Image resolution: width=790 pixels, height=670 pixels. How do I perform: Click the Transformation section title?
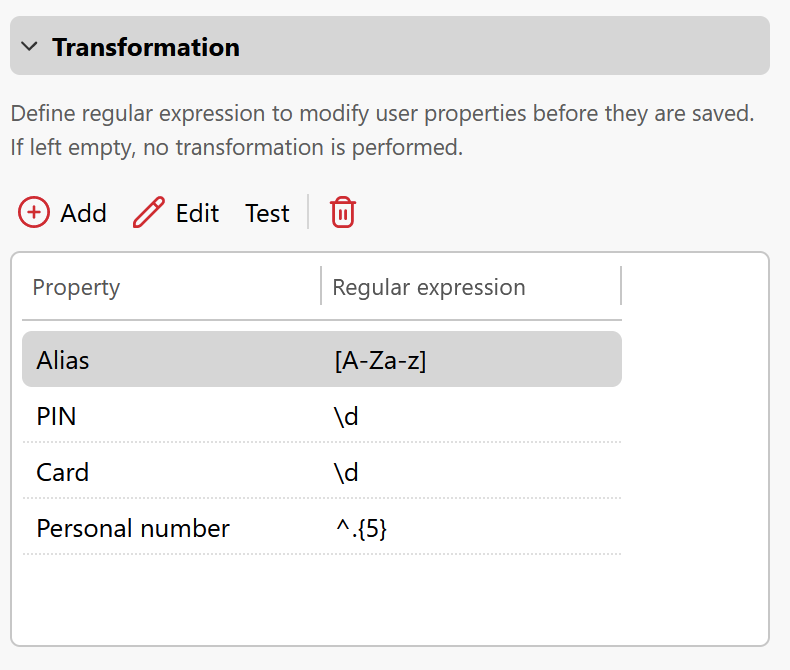(146, 46)
